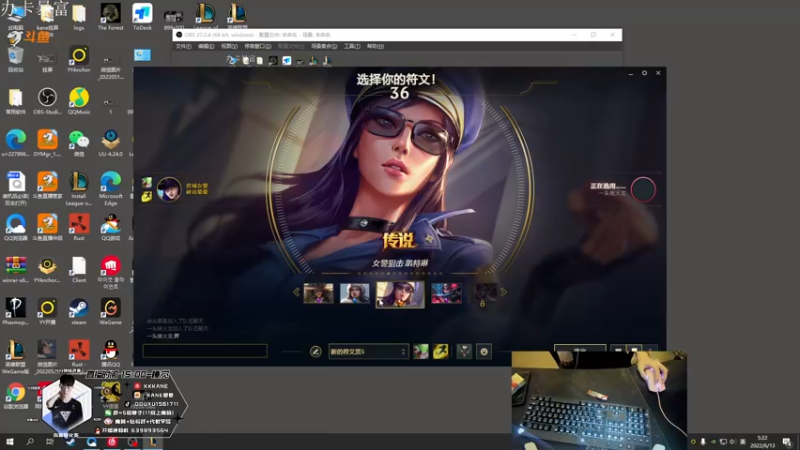
Task: Open OBS 文件 menu
Action: (x=183, y=46)
